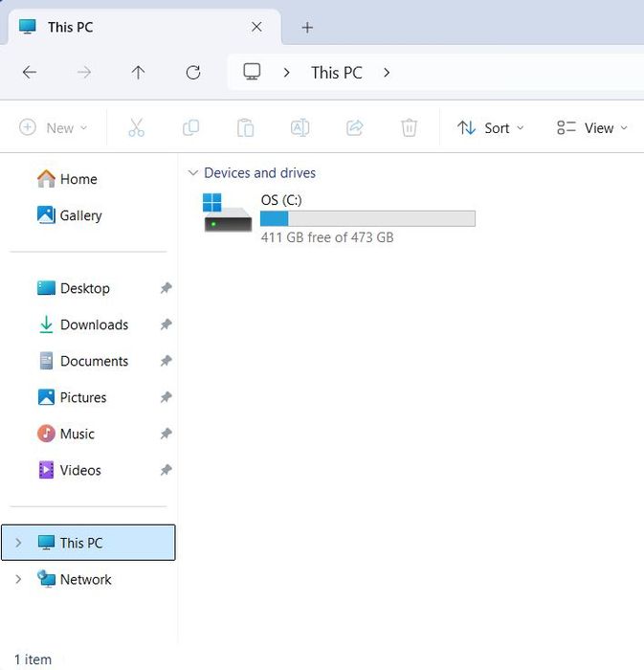The image size is (644, 670).
Task: Refresh the This PC view
Action: coord(193,72)
